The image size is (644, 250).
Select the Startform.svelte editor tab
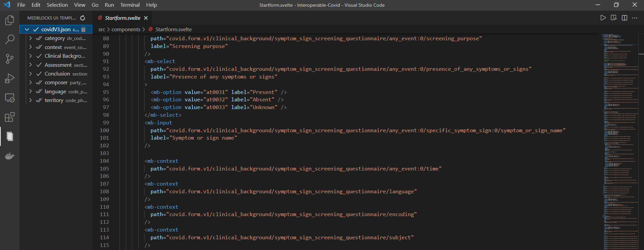(122, 18)
